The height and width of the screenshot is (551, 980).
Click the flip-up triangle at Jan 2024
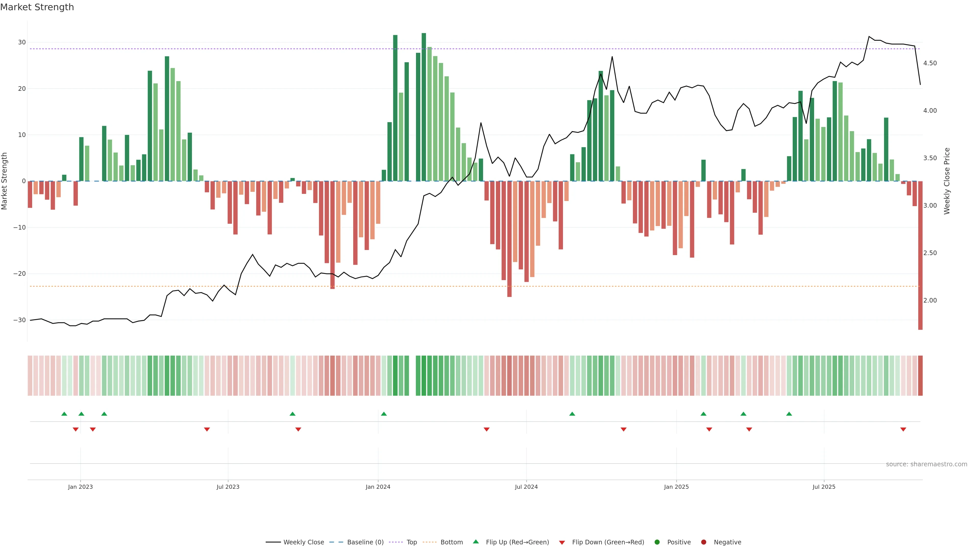[x=384, y=414]
